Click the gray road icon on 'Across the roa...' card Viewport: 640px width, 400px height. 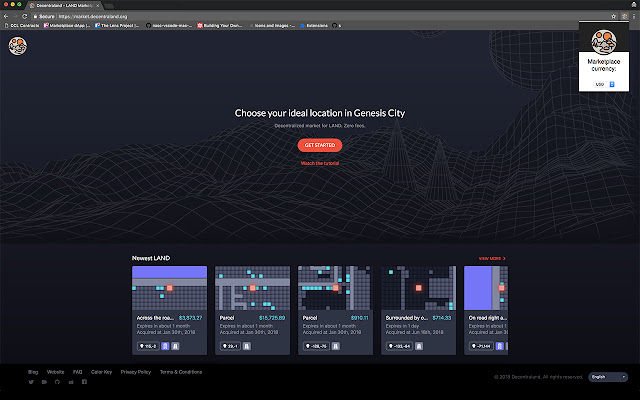coord(175,346)
